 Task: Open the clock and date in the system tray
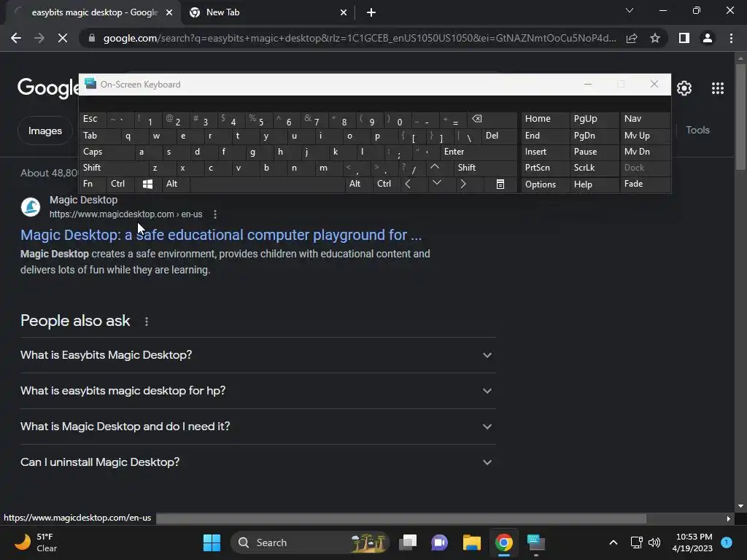coord(692,542)
